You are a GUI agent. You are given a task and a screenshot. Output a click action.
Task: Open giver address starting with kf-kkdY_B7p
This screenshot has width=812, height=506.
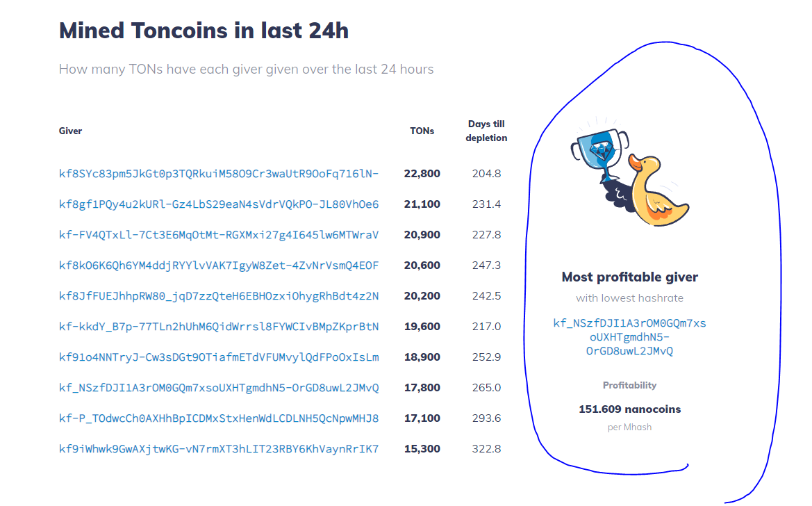(219, 327)
